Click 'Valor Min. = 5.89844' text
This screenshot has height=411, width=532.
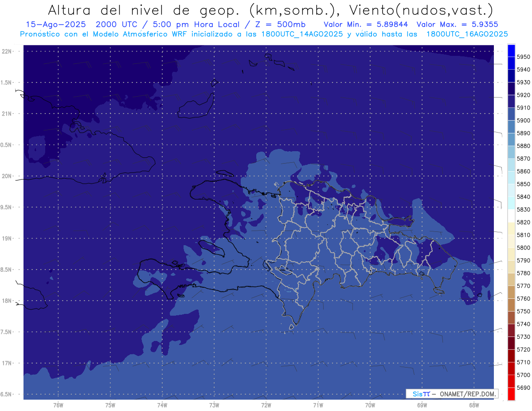coord(366,24)
